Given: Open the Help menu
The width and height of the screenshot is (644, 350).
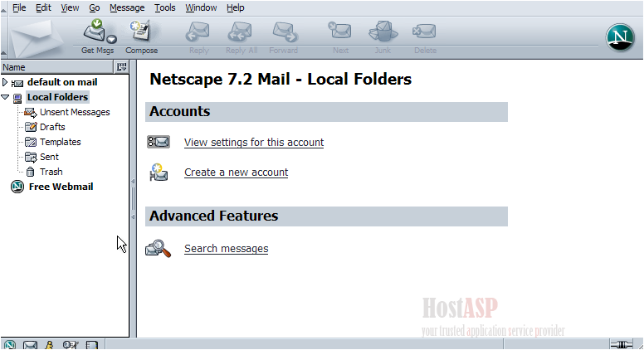Looking at the screenshot, I should 236,7.
